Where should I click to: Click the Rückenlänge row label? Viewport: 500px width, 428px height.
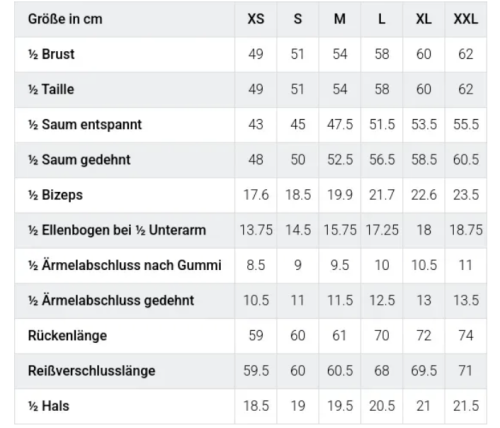67,336
